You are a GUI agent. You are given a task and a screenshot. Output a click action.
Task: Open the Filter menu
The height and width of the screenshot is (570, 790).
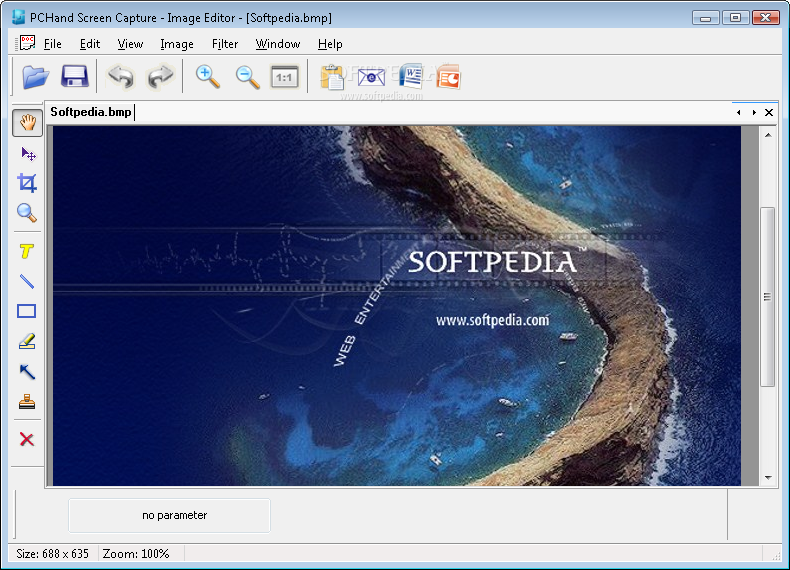click(x=225, y=44)
